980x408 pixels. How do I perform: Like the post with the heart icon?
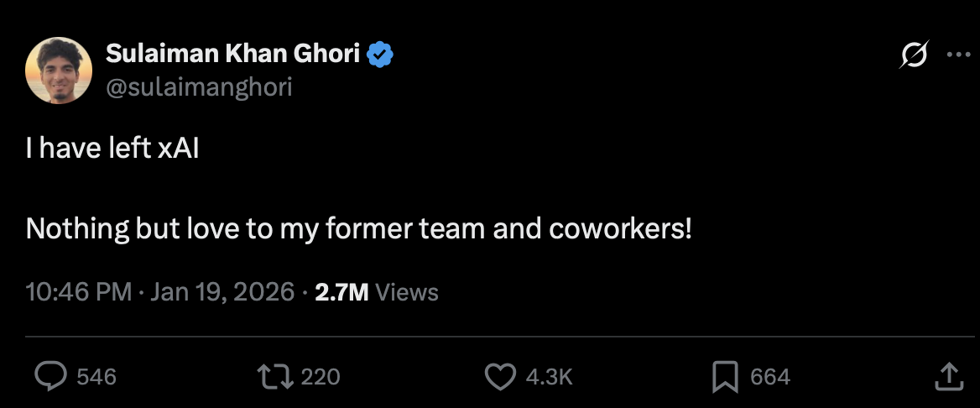(x=501, y=376)
